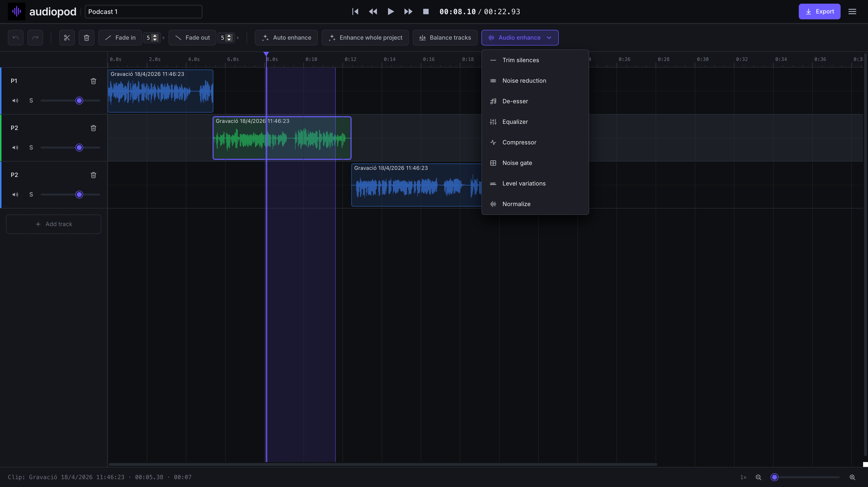Select the blue clip on P1
Image resolution: width=868 pixels, height=487 pixels.
(x=160, y=91)
